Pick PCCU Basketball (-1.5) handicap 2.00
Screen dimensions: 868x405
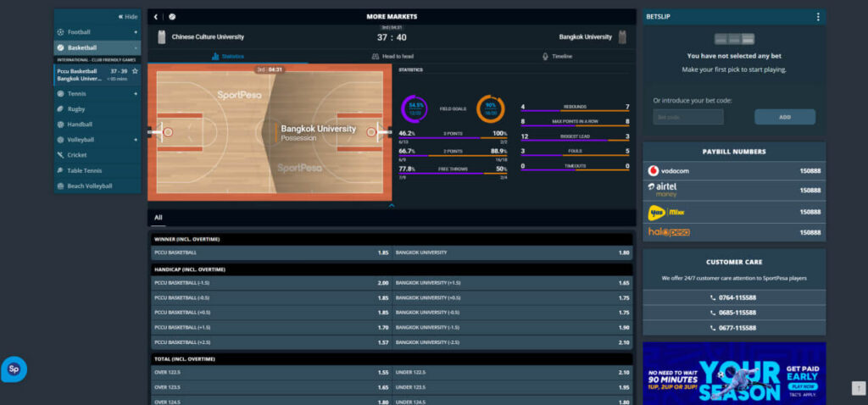click(271, 283)
